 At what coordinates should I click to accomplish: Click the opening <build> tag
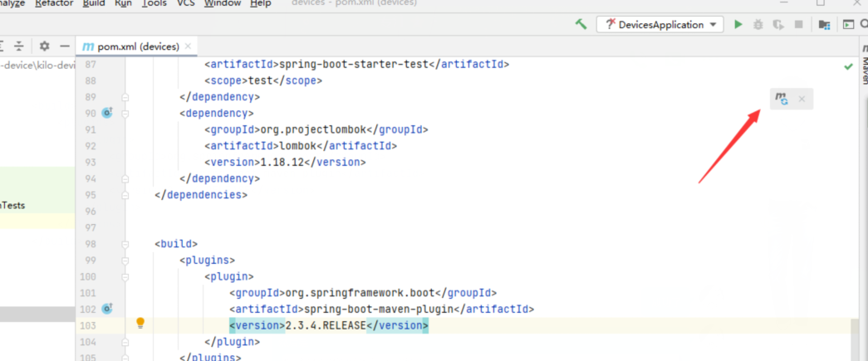click(x=176, y=244)
